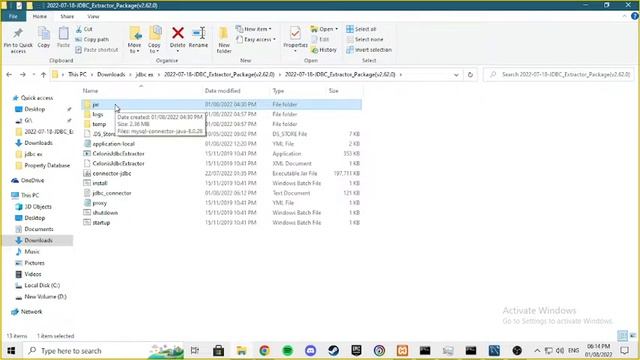640x360 pixels.
Task: Go up one folder level
Action: point(43,75)
